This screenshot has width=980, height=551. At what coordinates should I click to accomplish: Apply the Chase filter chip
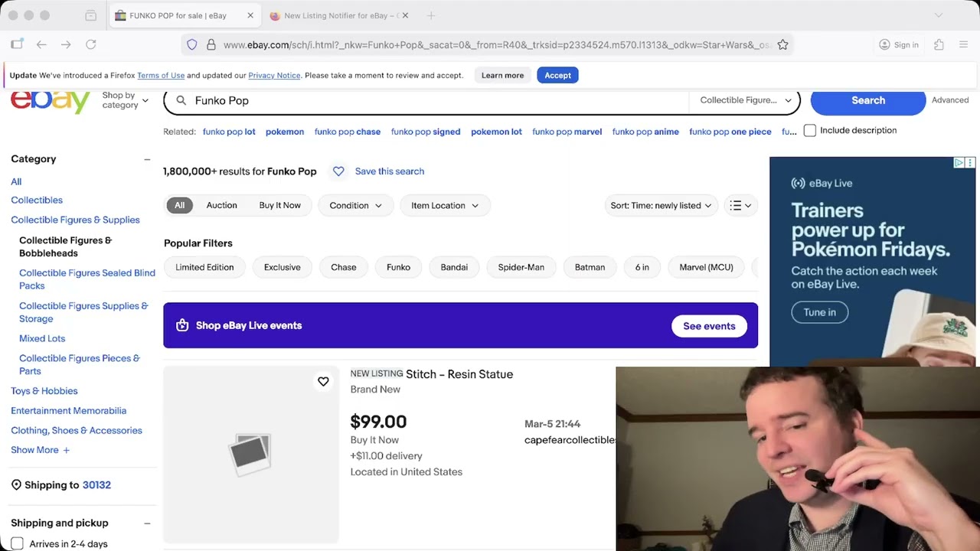click(x=343, y=267)
